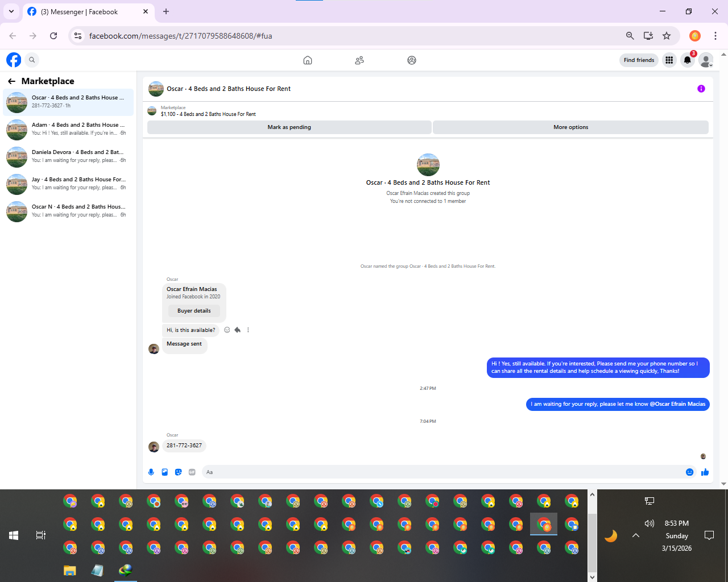Image resolution: width=728 pixels, height=582 pixels.
Task: Click the moon icon in system tray
Action: (611, 535)
